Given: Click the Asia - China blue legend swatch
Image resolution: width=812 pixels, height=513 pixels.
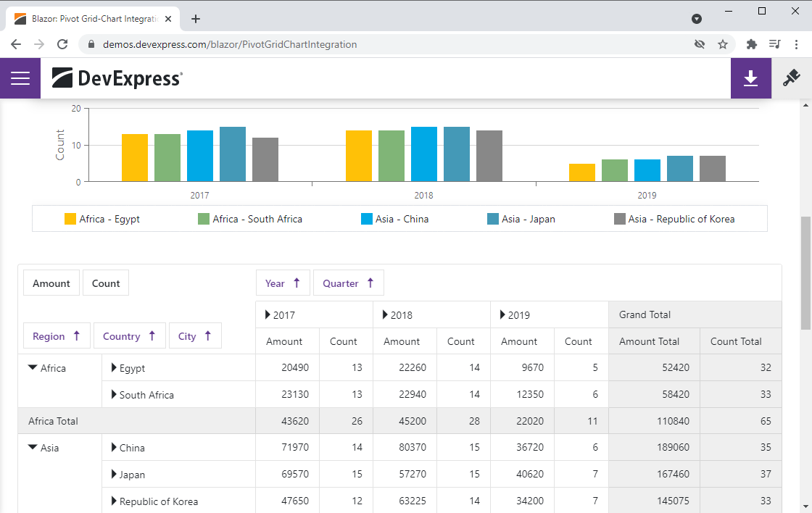Looking at the screenshot, I should click(367, 219).
